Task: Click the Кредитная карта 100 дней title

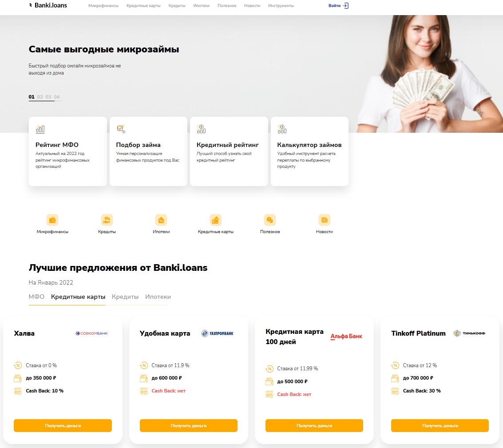Action: [294, 337]
